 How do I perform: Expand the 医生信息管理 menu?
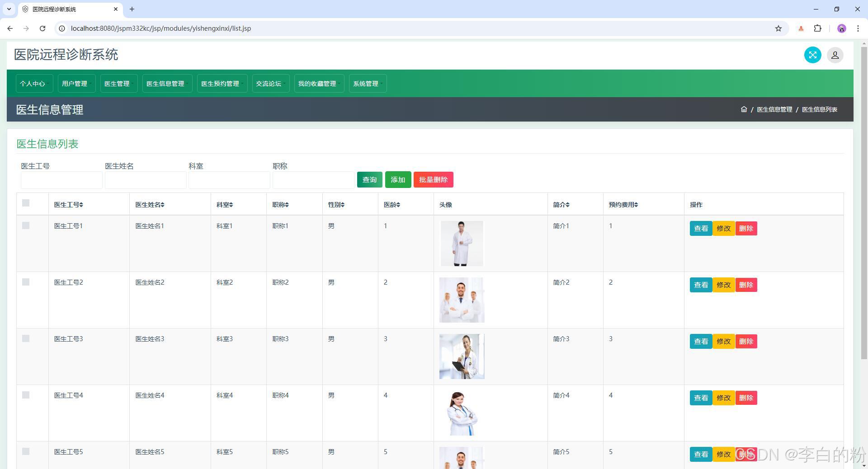(x=167, y=84)
